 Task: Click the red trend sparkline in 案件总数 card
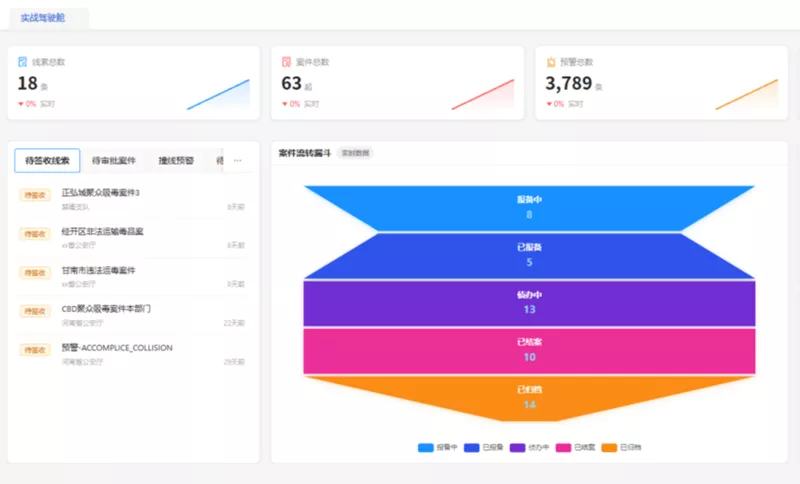483,94
